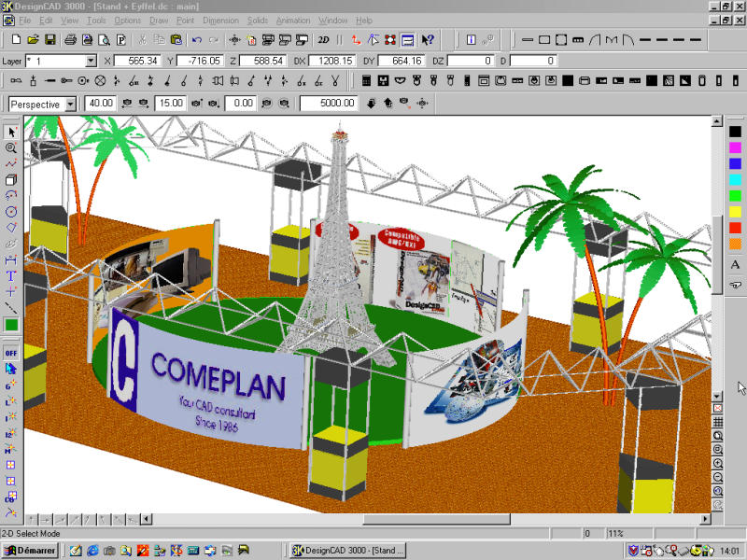This screenshot has height=560, width=747.
Task: Open the Layer dropdown list
Action: pos(91,61)
